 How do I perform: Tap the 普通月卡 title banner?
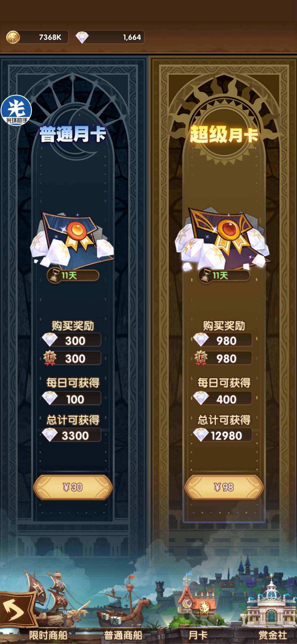(x=73, y=135)
